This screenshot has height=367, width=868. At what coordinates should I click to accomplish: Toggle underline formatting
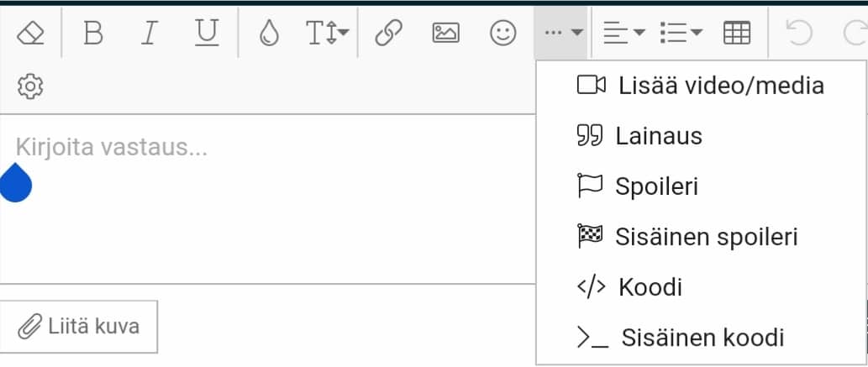[x=206, y=34]
